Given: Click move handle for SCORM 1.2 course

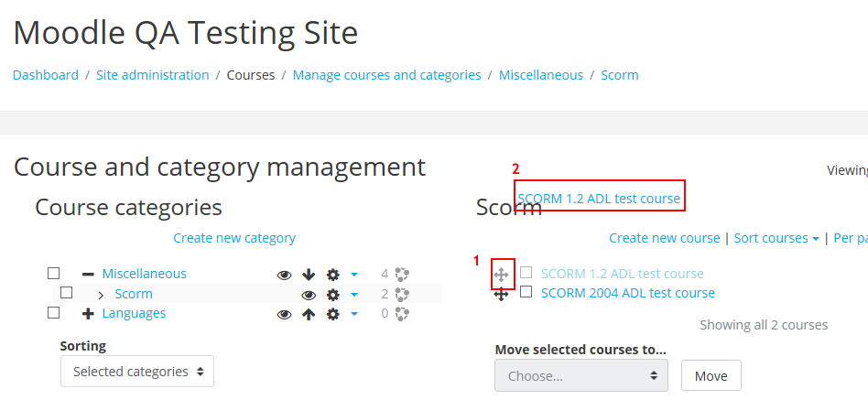Looking at the screenshot, I should point(501,275).
